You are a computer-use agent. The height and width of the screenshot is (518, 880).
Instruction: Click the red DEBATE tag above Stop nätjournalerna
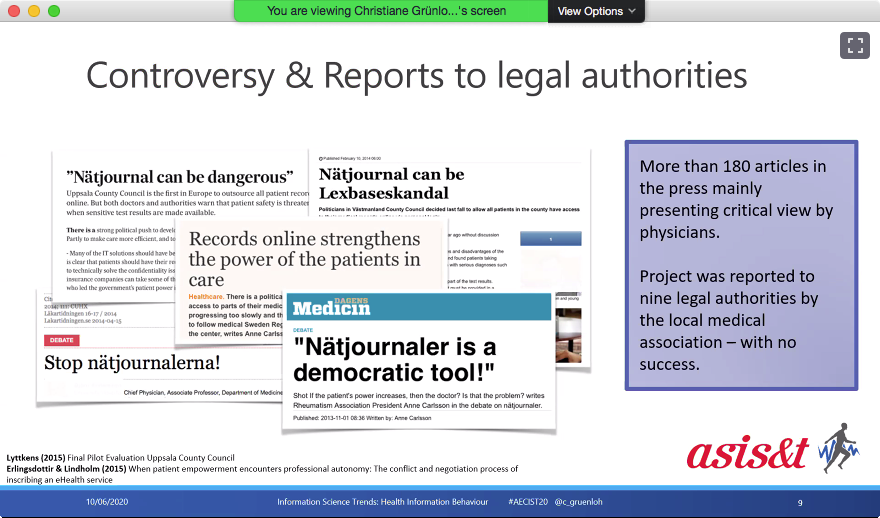coord(61,340)
